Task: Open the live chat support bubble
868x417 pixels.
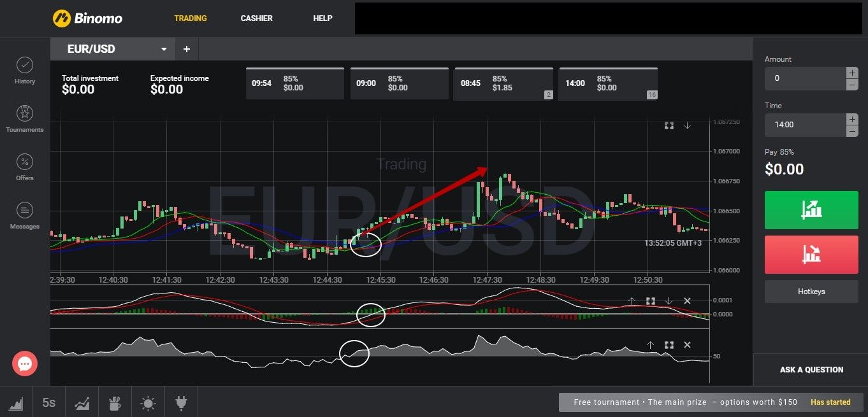Action: pos(25,364)
